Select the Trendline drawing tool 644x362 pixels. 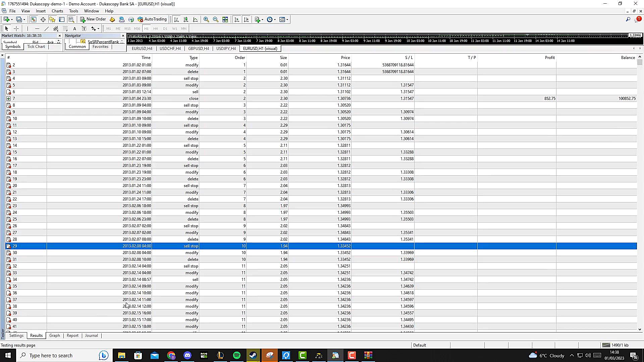pyautogui.click(x=46, y=28)
